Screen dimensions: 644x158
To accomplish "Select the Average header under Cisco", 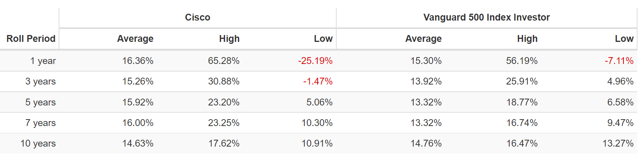I will coord(135,39).
